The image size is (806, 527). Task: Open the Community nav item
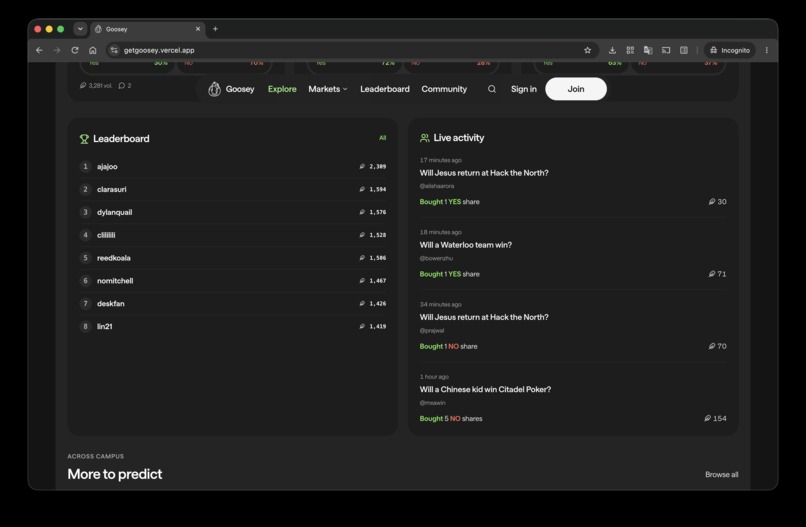coord(444,89)
